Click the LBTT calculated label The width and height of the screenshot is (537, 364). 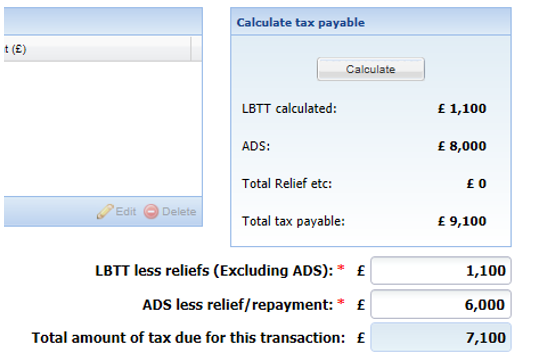[289, 109]
